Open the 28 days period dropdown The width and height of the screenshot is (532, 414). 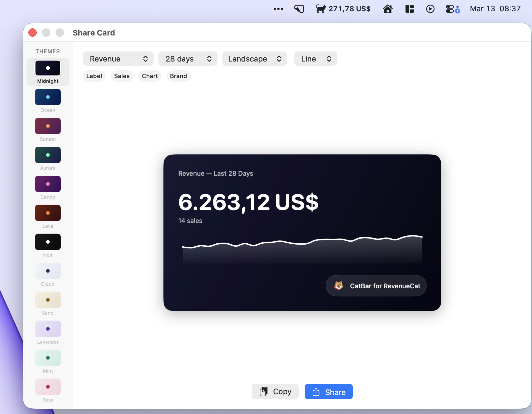click(x=188, y=59)
